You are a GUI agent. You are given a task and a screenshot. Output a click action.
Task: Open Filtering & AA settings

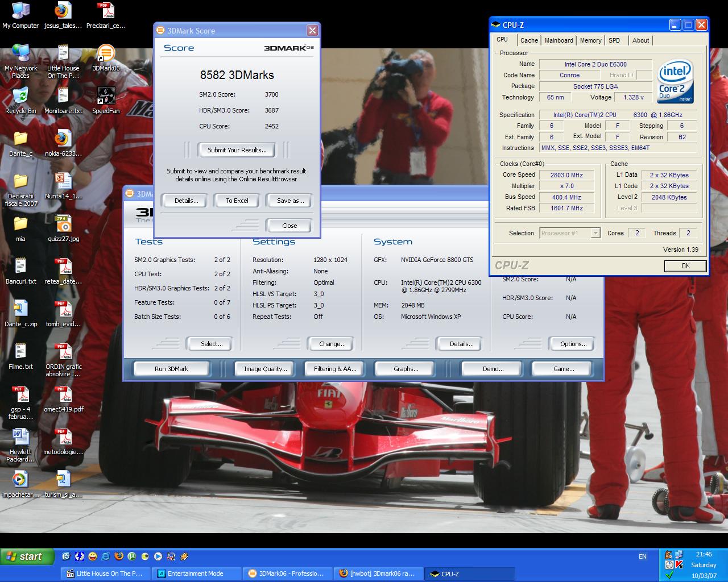click(x=335, y=369)
